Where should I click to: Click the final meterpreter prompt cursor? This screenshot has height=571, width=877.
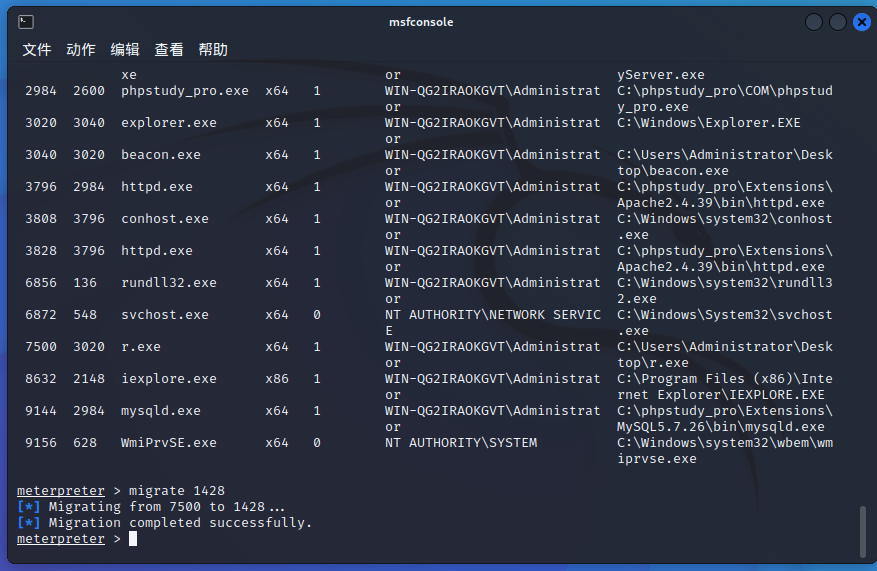point(133,539)
